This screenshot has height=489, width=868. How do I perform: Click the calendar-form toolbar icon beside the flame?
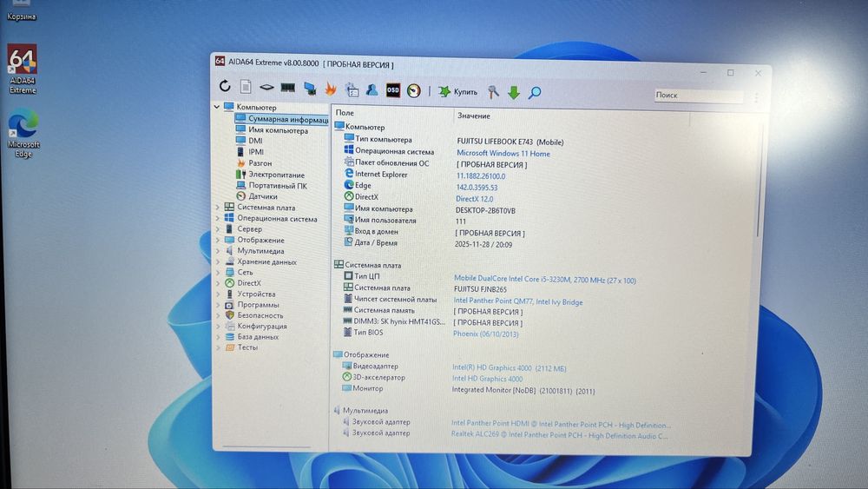click(352, 89)
